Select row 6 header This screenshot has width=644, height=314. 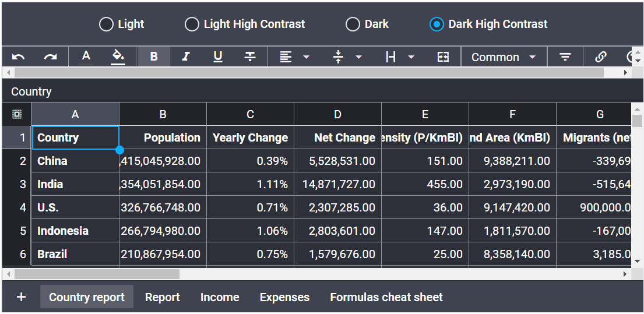pos(17,254)
